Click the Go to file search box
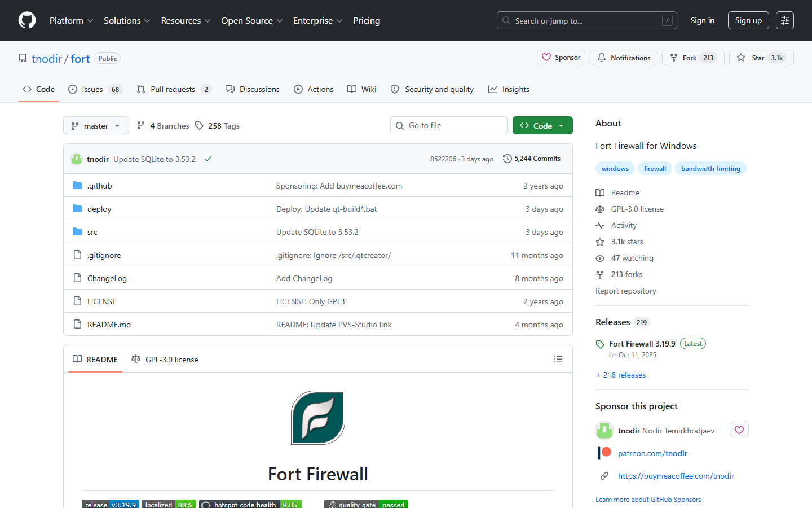The image size is (812, 508). (x=449, y=125)
